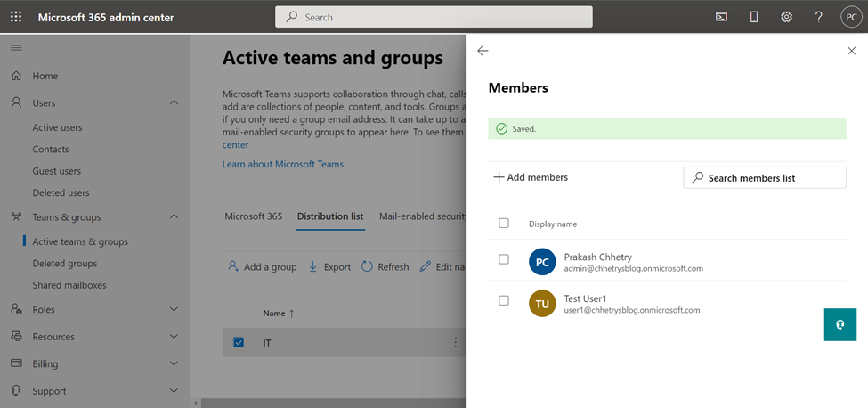Open the PC account avatar in header
The image size is (868, 408).
[851, 17]
